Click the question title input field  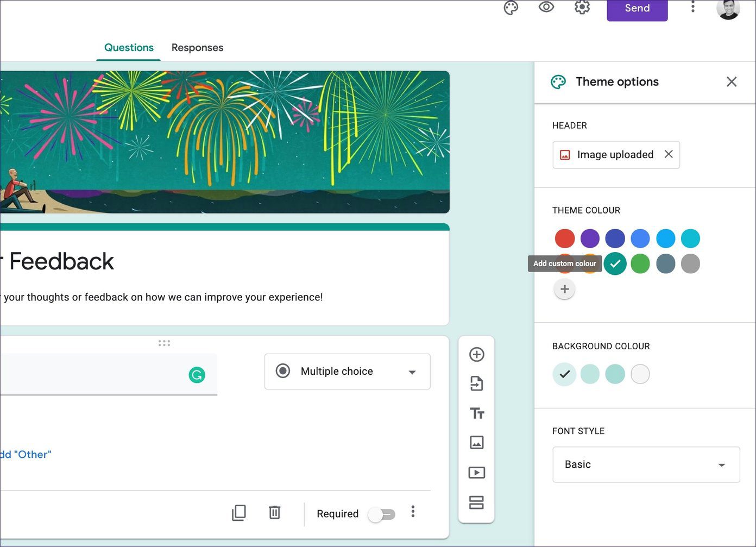[109, 374]
